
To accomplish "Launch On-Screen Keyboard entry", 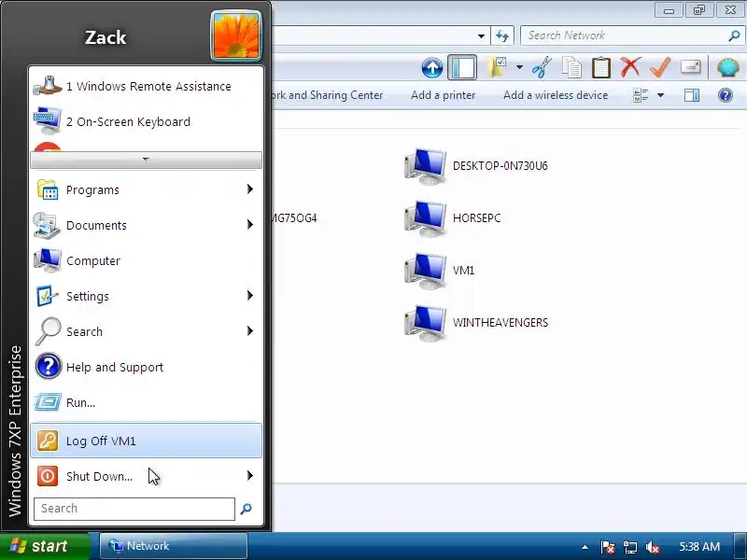I will point(146,121).
